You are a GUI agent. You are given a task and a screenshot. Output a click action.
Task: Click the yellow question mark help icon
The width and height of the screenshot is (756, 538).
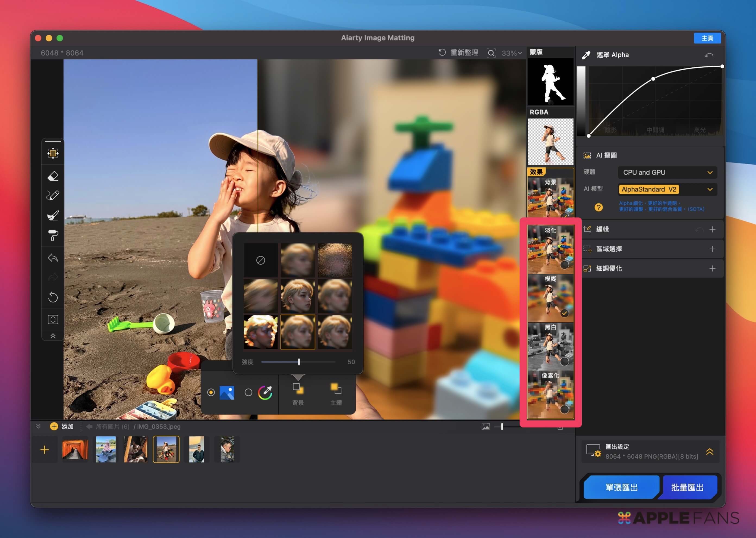tap(598, 207)
